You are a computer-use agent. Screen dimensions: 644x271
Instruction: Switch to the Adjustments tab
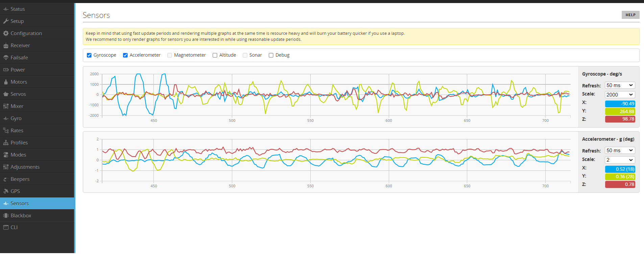pyautogui.click(x=25, y=167)
